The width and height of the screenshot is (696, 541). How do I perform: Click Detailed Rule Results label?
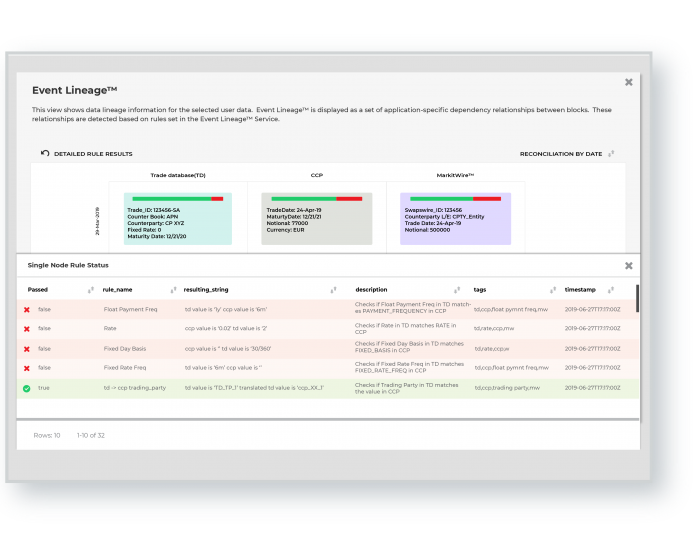[93, 154]
